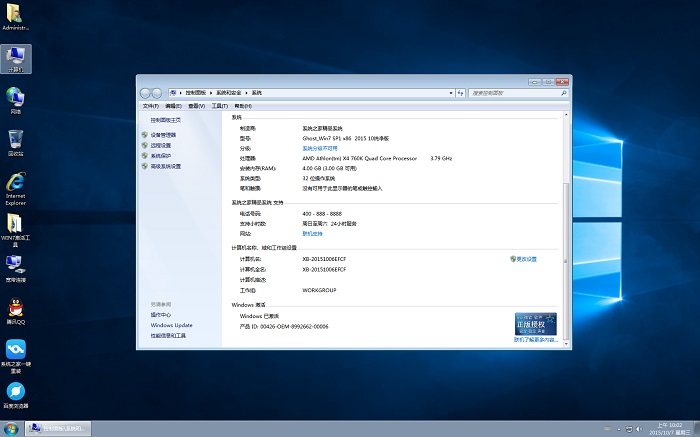
Task: Open Remote Settings link in sidebar
Action: coord(161,145)
